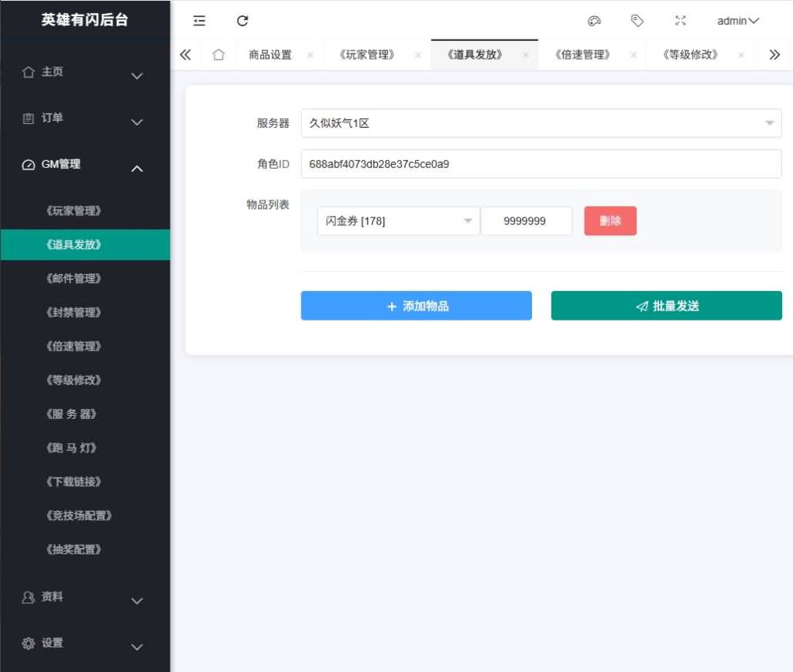Click the tag icon in the top bar
Image resolution: width=793 pixels, height=672 pixels.
tap(637, 21)
